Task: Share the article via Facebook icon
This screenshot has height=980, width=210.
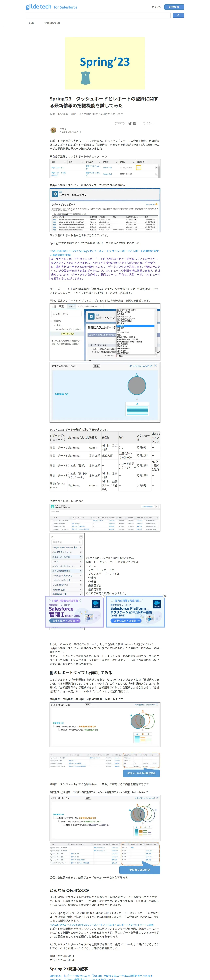Action: click(x=135, y=124)
